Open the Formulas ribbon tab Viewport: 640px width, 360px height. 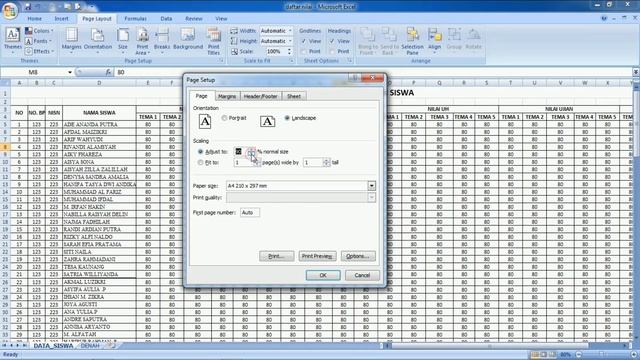click(136, 19)
